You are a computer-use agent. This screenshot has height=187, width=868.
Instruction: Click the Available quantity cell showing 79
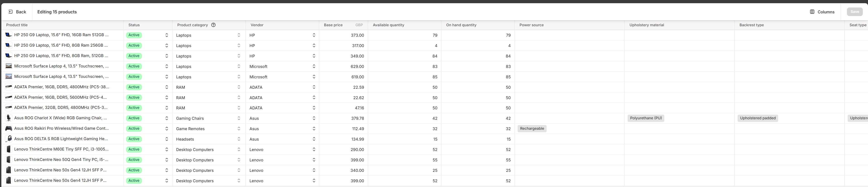pos(435,35)
